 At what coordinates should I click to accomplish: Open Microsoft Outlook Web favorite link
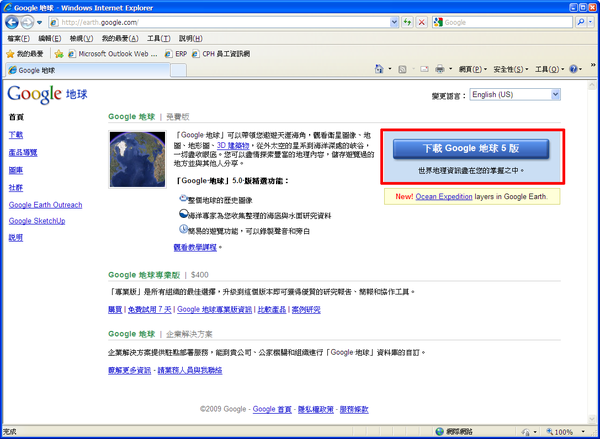[113, 54]
